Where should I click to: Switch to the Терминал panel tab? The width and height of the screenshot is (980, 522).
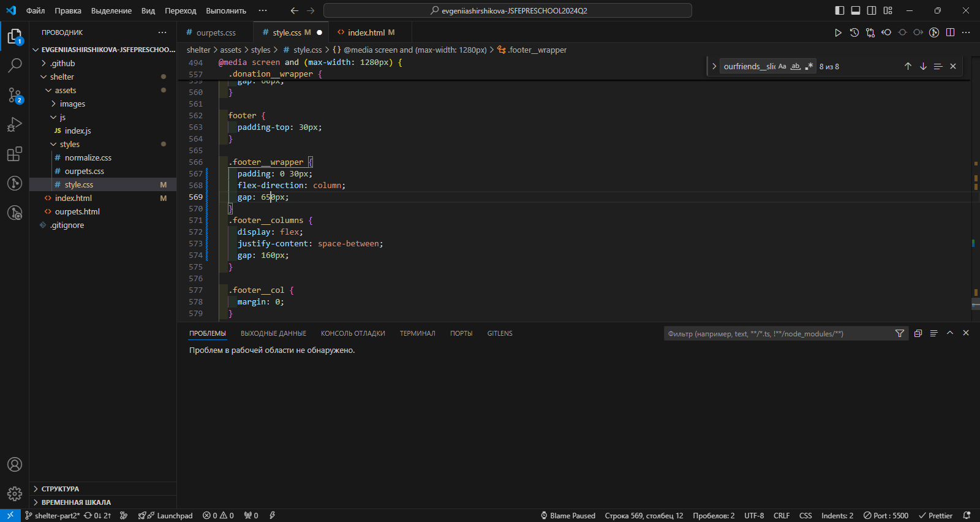click(418, 333)
